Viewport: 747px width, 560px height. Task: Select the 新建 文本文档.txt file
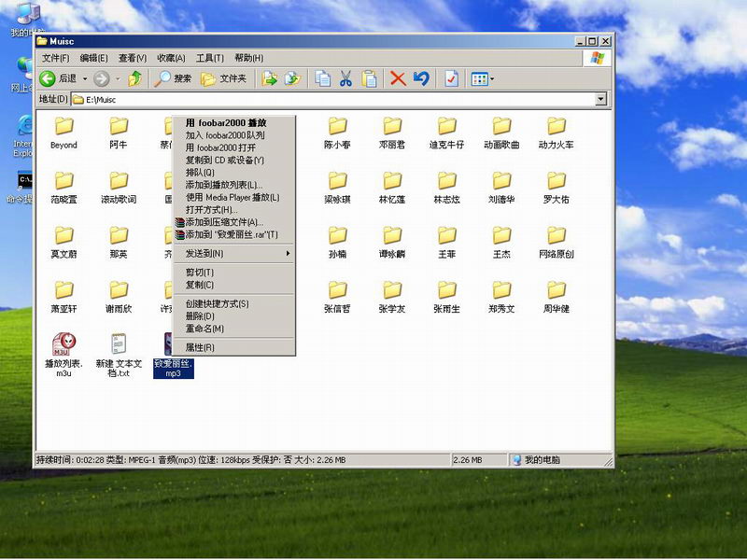point(119,355)
